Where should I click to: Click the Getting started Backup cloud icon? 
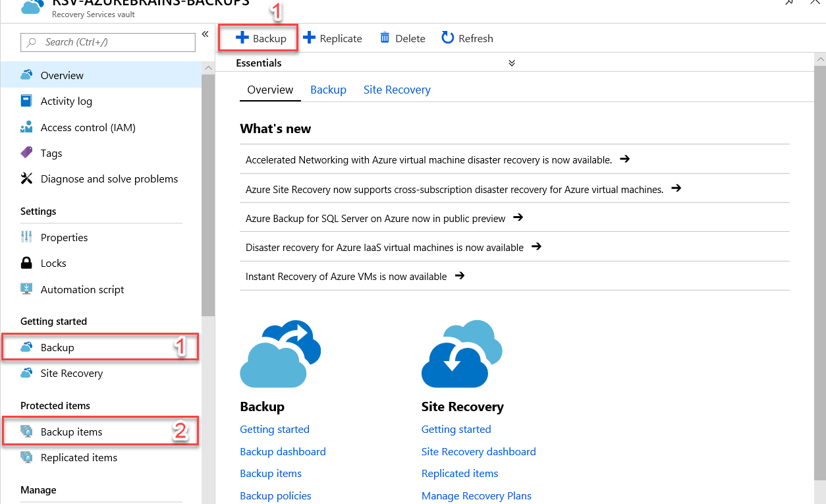pos(26,347)
